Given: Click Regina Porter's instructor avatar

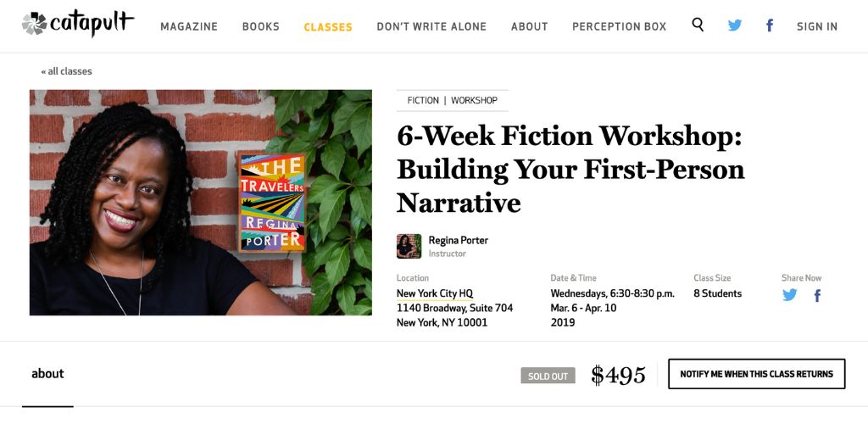Looking at the screenshot, I should coord(409,246).
